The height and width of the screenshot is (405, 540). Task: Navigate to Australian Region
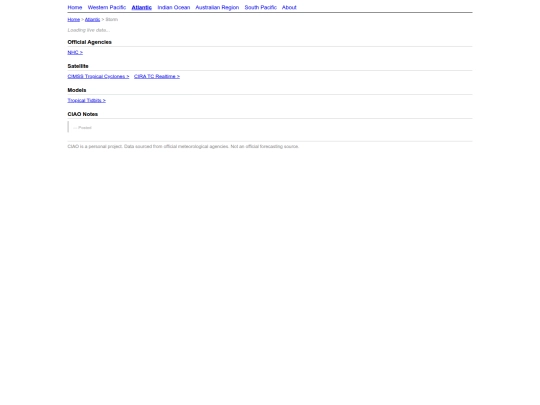[x=217, y=7]
